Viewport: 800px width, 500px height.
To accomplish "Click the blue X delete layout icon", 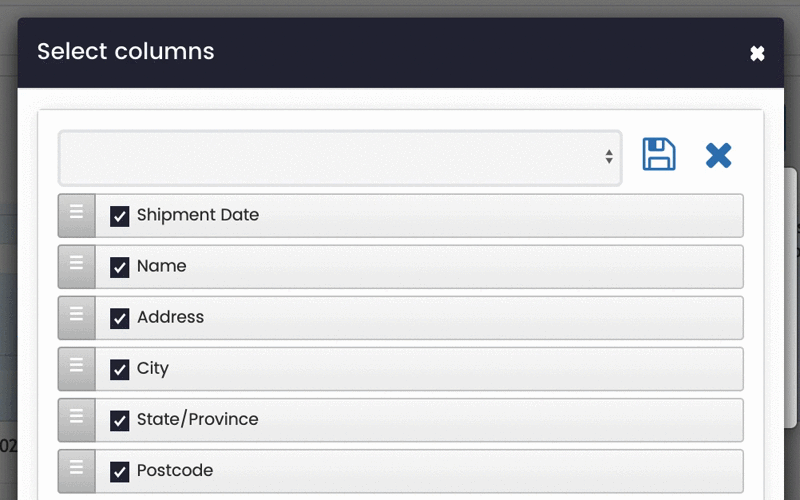I will click(x=718, y=155).
